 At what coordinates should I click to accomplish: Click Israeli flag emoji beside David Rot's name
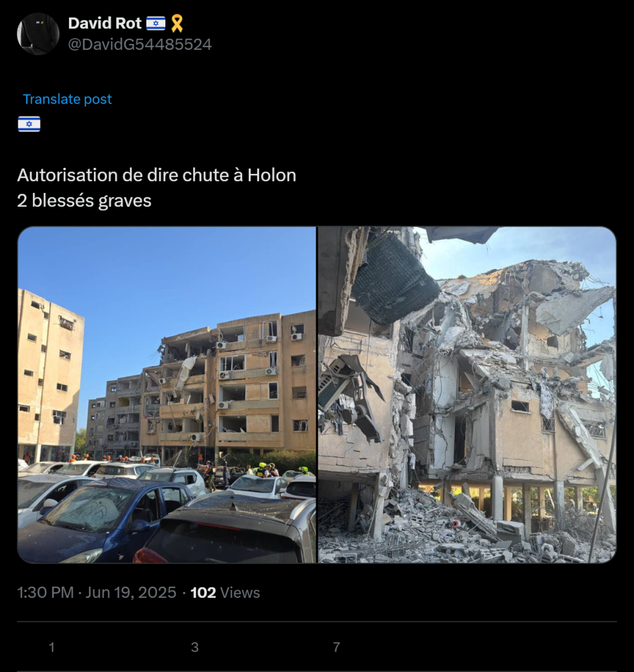(x=156, y=23)
